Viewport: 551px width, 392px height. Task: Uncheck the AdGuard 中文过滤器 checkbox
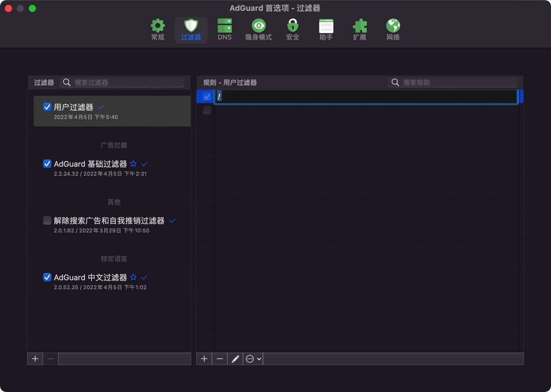47,277
